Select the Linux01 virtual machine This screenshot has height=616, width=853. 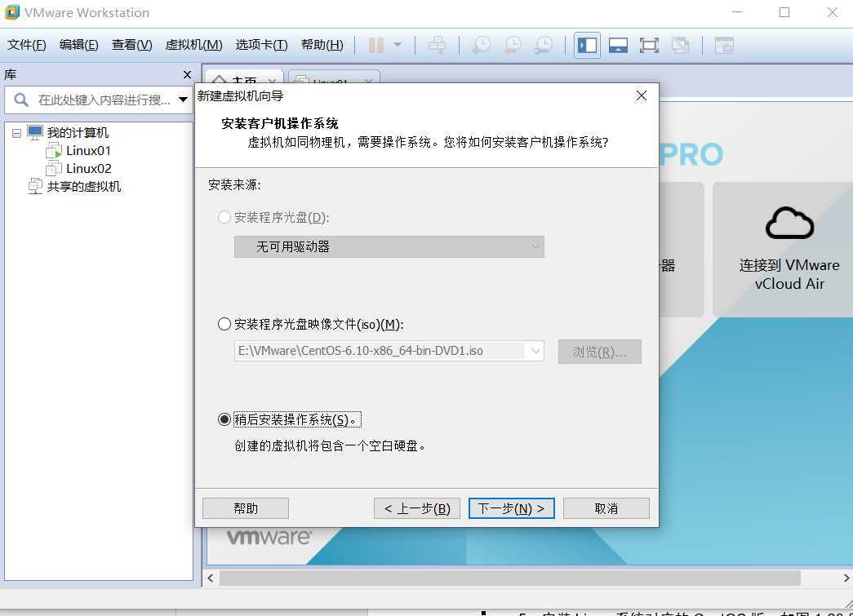[88, 151]
